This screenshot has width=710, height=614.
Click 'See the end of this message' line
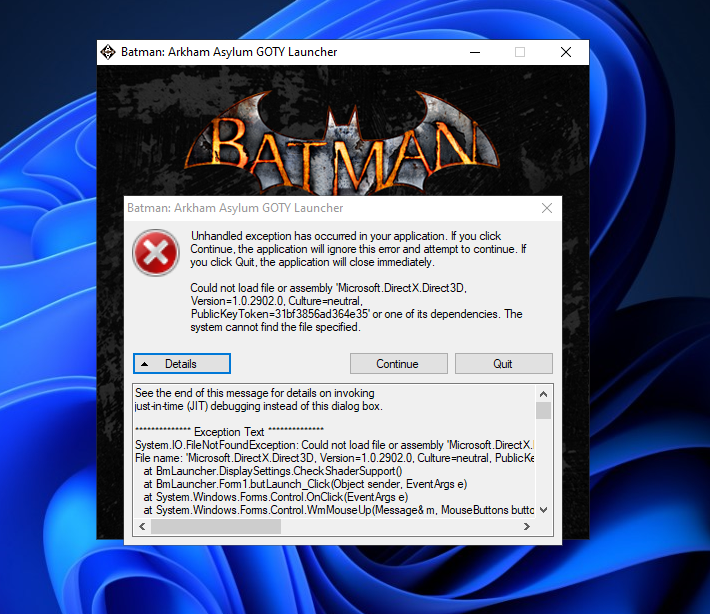tap(255, 393)
